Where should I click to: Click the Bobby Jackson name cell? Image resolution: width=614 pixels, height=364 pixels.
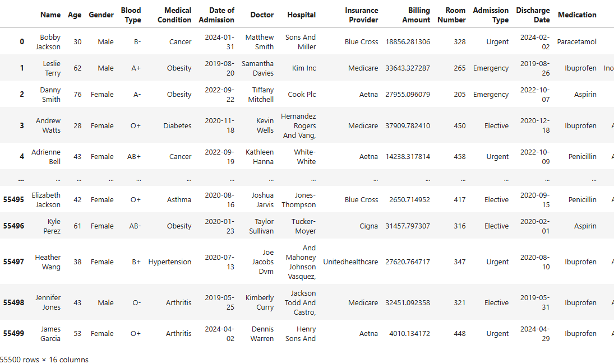point(48,42)
